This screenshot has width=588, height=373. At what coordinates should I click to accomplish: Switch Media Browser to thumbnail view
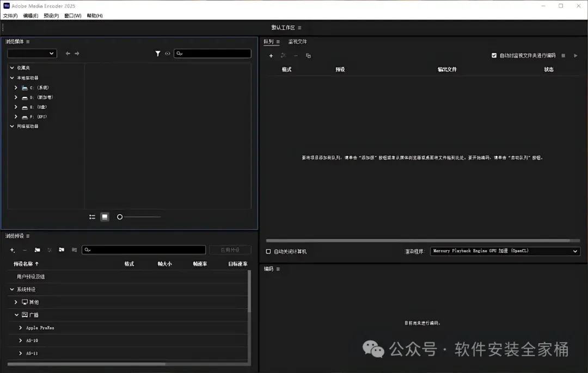(105, 217)
